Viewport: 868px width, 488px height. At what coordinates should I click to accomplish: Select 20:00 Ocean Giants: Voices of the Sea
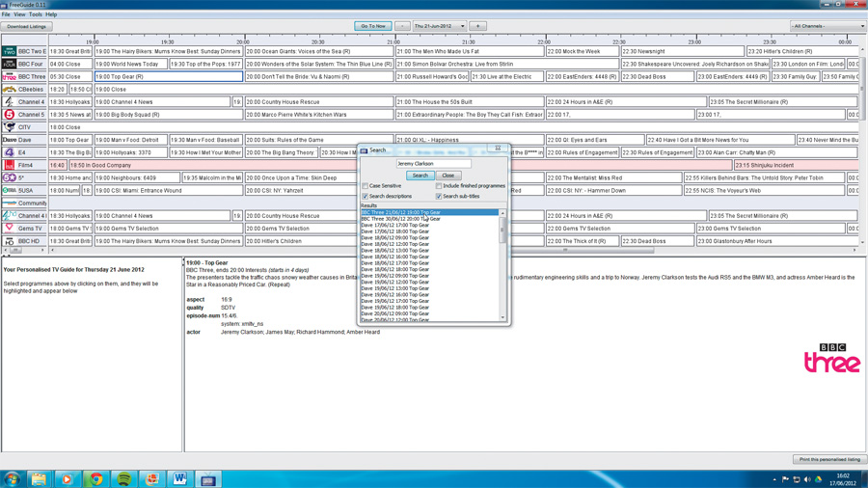click(x=319, y=51)
